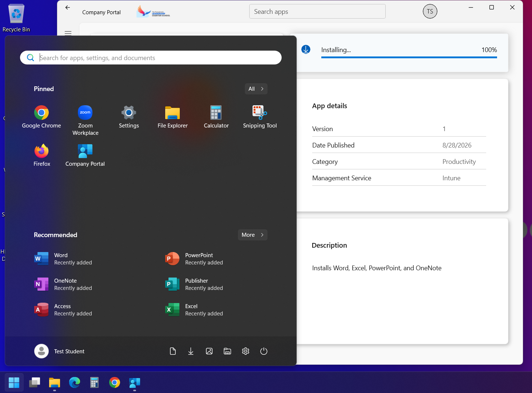Toggle the Company Portal hamburger navigation menu
The width and height of the screenshot is (532, 393).
click(68, 33)
